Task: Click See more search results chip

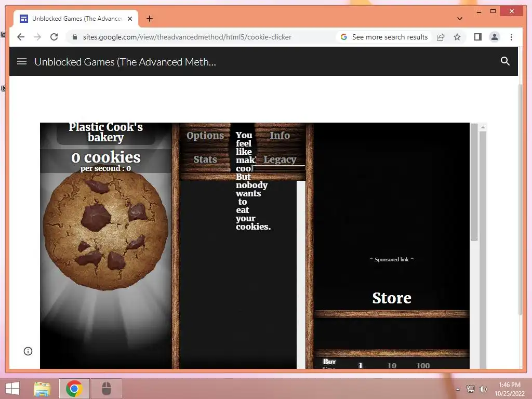Action: 384,37
